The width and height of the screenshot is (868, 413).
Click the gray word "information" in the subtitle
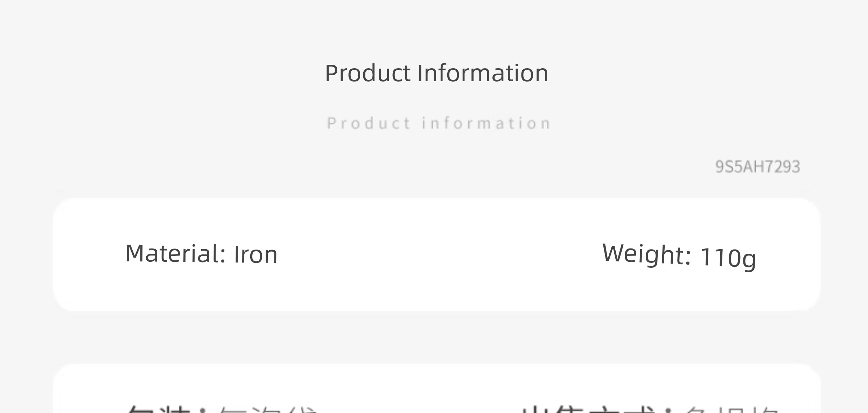[x=486, y=123]
